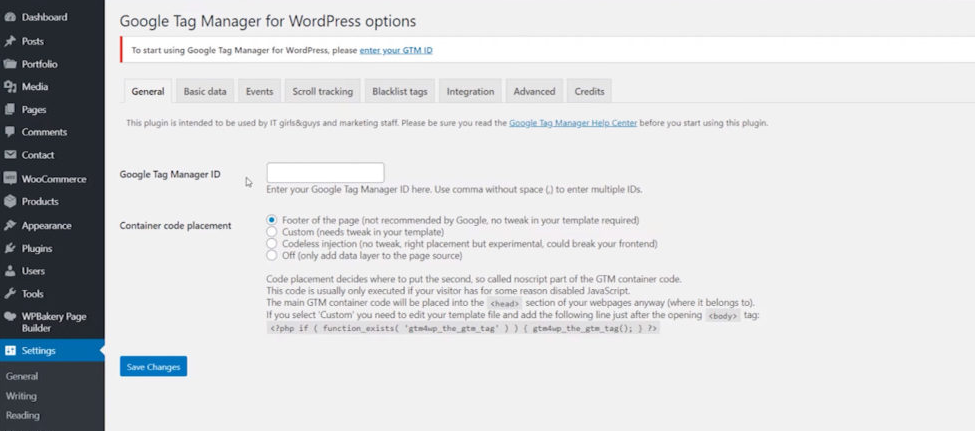This screenshot has height=431, width=975.
Task: Click the Plugins plug icon
Action: [x=10, y=248]
